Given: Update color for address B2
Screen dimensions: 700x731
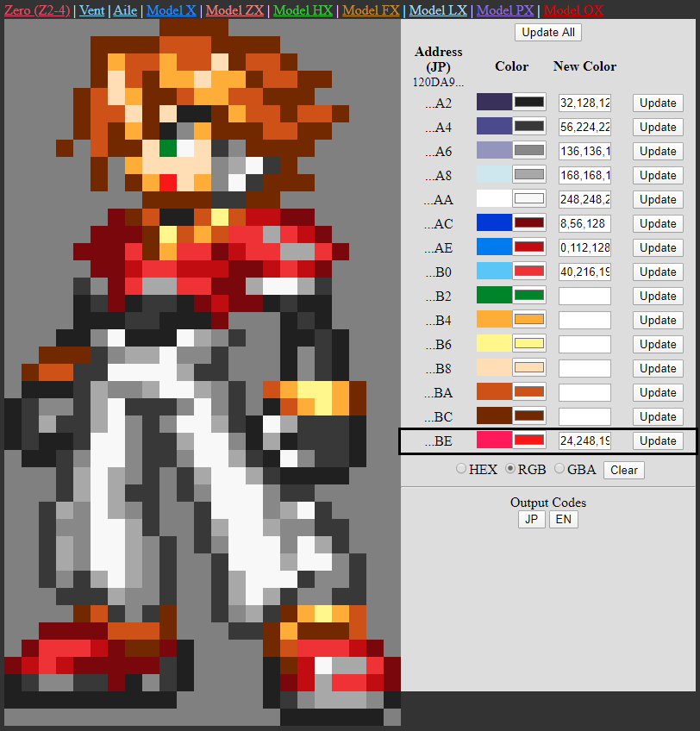Looking at the screenshot, I should click(658, 297).
